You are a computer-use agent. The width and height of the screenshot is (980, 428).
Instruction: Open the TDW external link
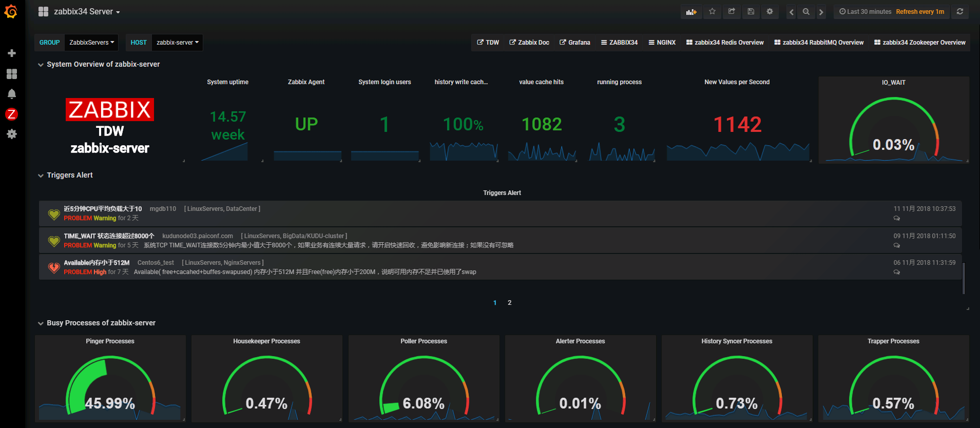coord(488,43)
